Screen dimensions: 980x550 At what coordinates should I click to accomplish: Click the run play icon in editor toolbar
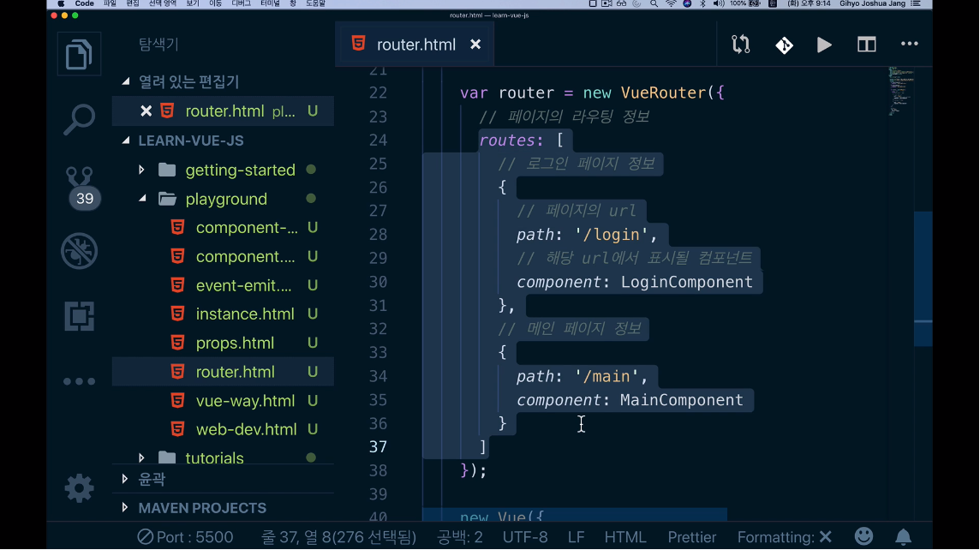824,45
